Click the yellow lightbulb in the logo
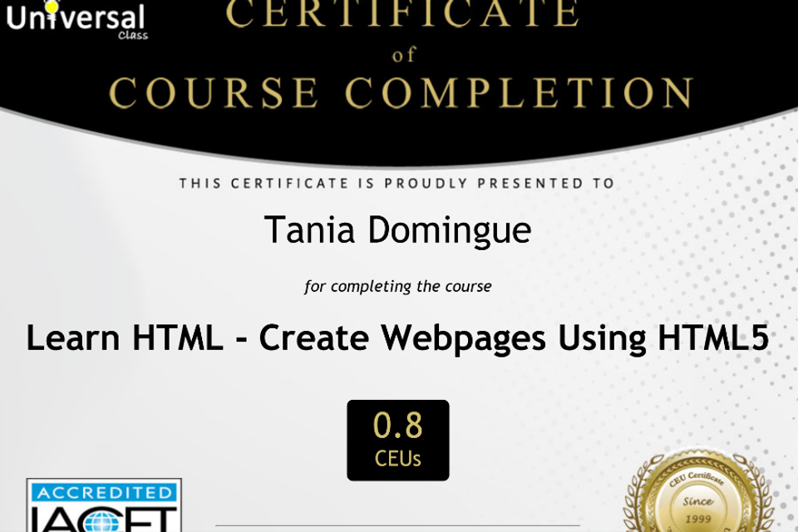This screenshot has height=532, width=798. click(x=52, y=7)
